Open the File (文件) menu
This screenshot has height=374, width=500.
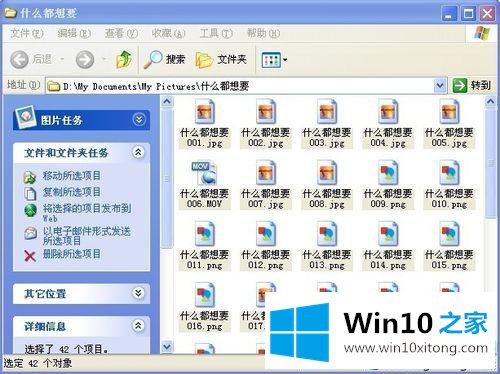(x=27, y=33)
